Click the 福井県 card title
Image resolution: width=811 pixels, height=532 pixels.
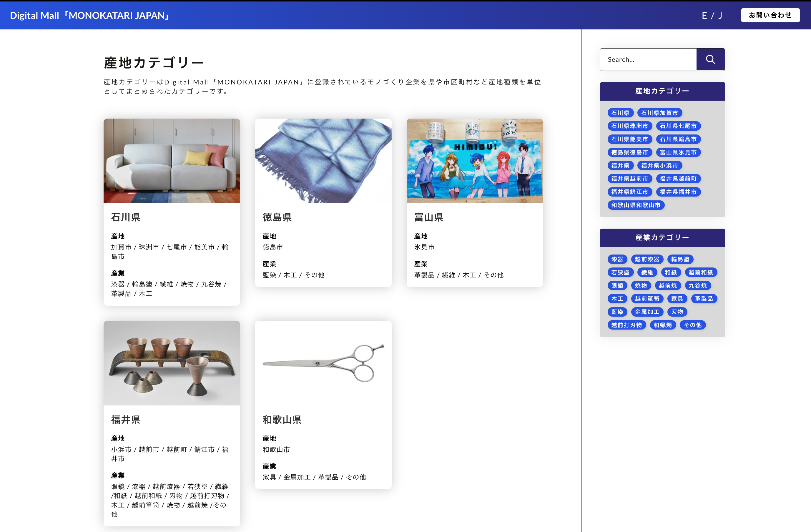pyautogui.click(x=125, y=420)
